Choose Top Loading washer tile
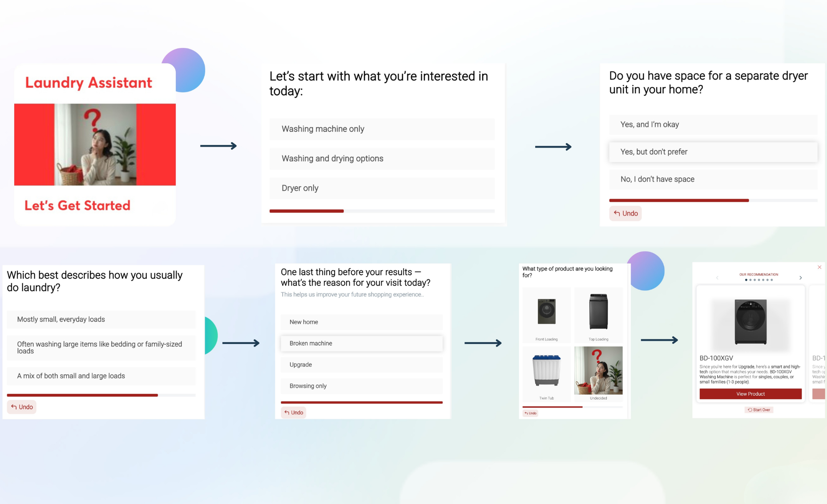The image size is (827, 504). (598, 315)
